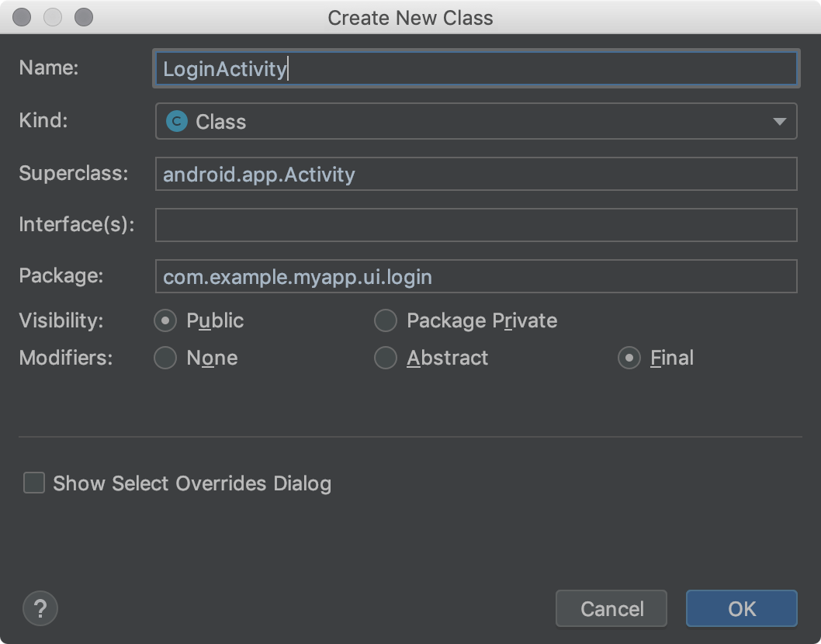Viewport: 821px width, 644px height.
Task: Select the Final modifier radio button
Action: coord(629,358)
